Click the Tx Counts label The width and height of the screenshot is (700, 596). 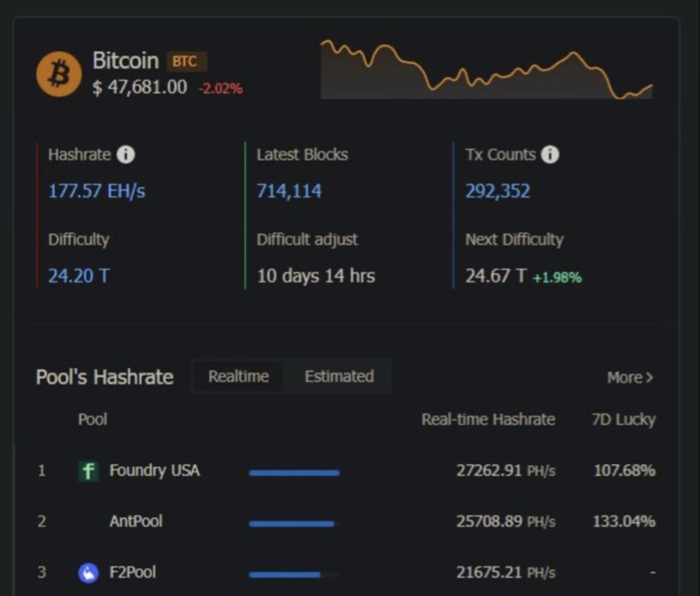[500, 154]
